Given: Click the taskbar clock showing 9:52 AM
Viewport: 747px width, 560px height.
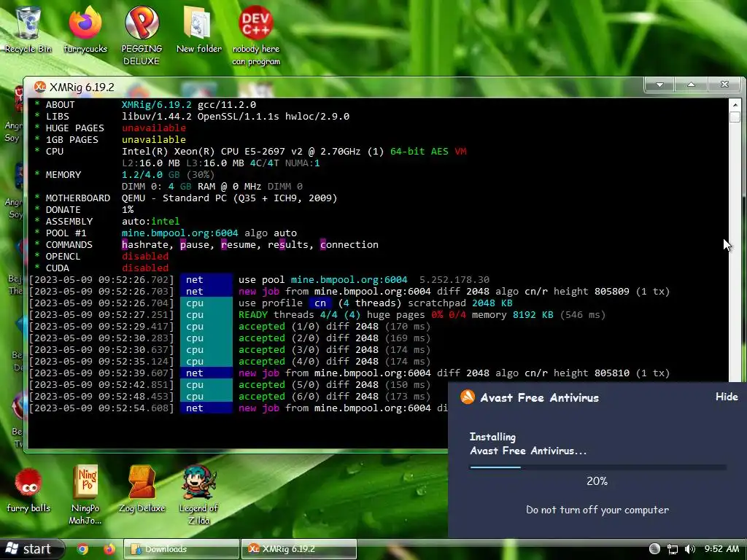Looking at the screenshot, I should point(721,549).
